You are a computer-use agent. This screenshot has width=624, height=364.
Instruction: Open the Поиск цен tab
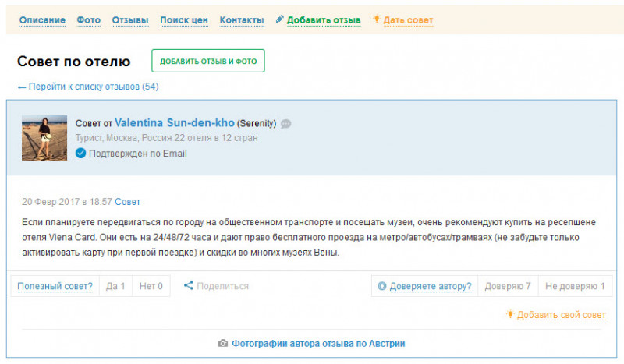pyautogui.click(x=184, y=20)
